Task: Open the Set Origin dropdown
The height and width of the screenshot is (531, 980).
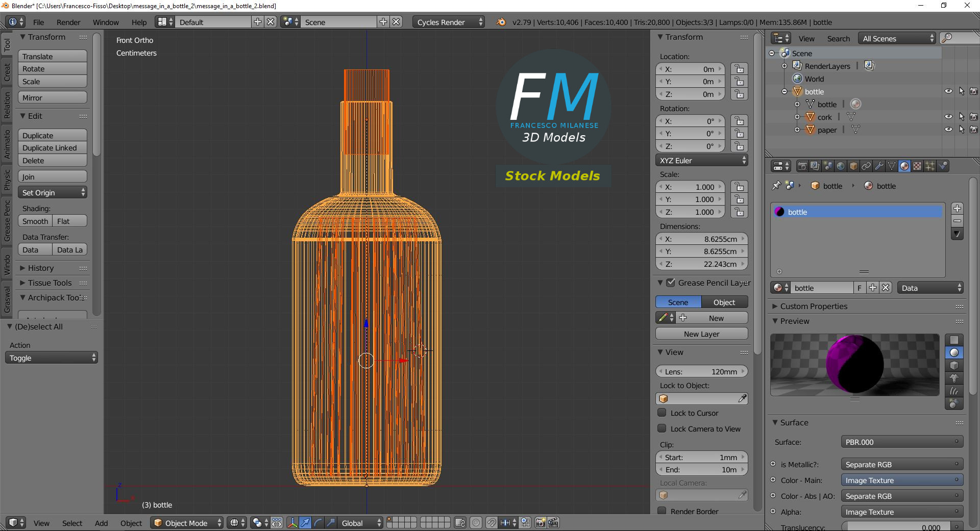Action: coord(53,193)
